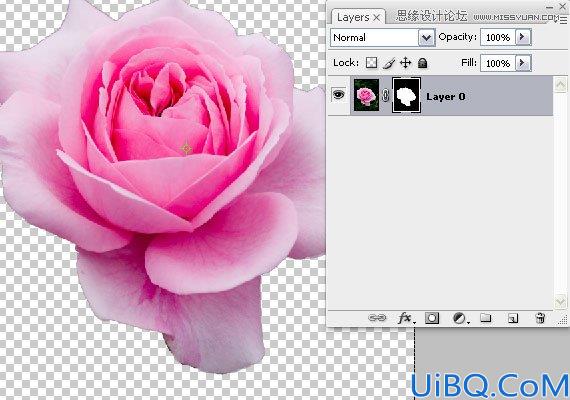The height and width of the screenshot is (400, 570).
Task: Open Opacity slider arrow
Action: [x=523, y=37]
